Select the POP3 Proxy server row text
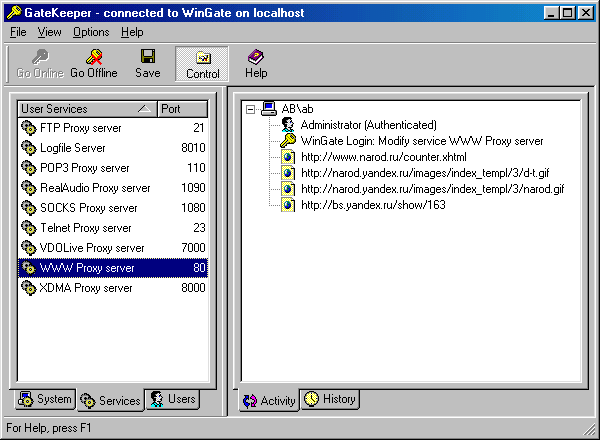600x440 pixels. pos(85,168)
